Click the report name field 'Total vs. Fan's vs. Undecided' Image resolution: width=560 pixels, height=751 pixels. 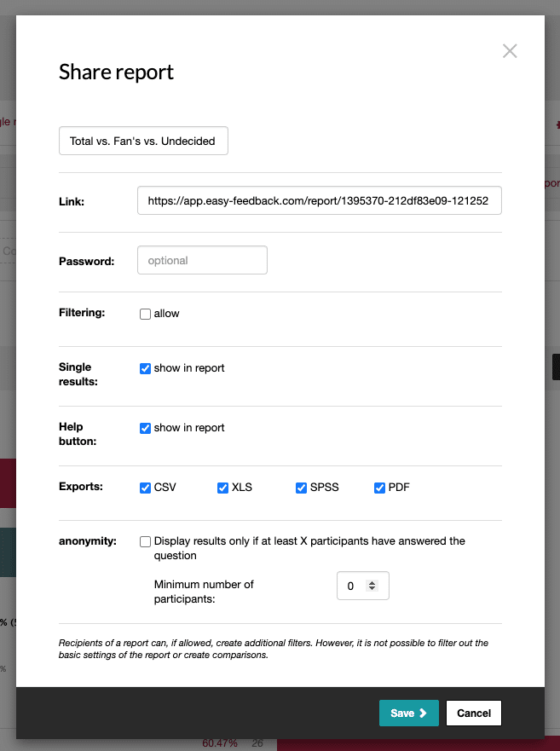click(x=143, y=141)
